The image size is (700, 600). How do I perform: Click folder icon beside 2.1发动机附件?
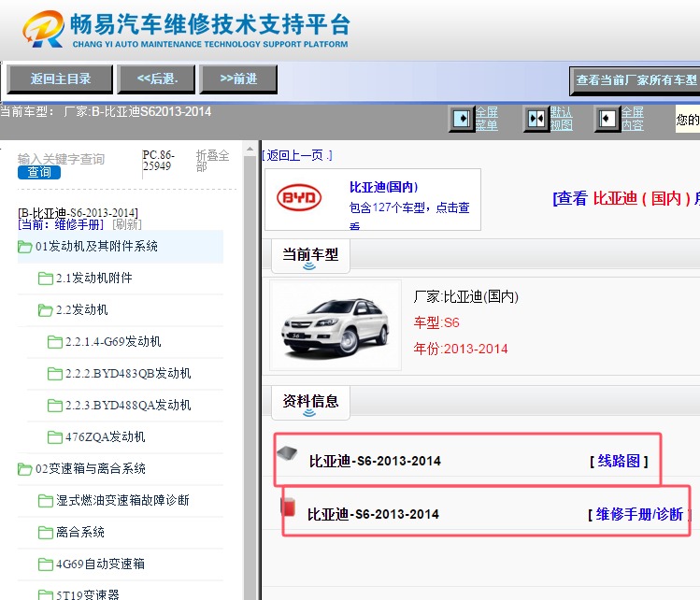pos(46,279)
